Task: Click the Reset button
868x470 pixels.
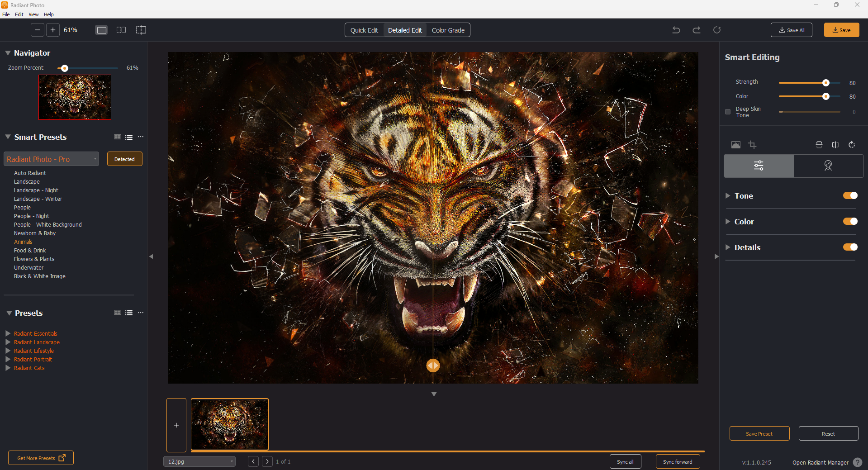Action: [x=829, y=433]
